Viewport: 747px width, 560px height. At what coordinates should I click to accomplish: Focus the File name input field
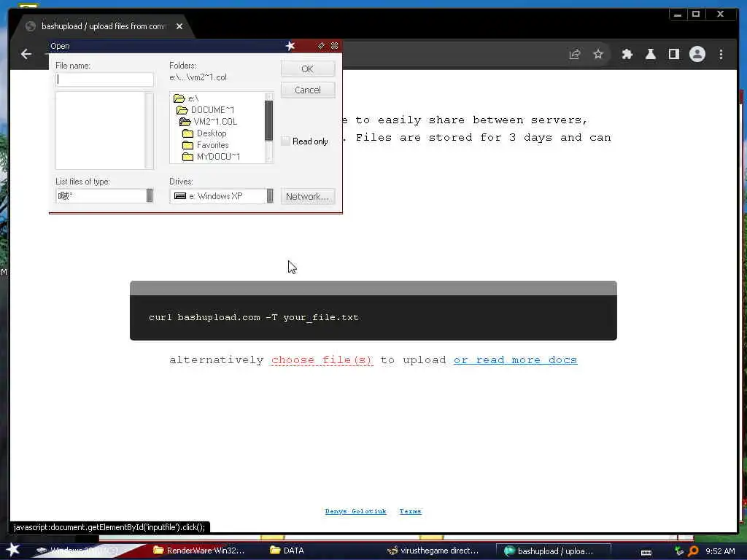coord(104,79)
